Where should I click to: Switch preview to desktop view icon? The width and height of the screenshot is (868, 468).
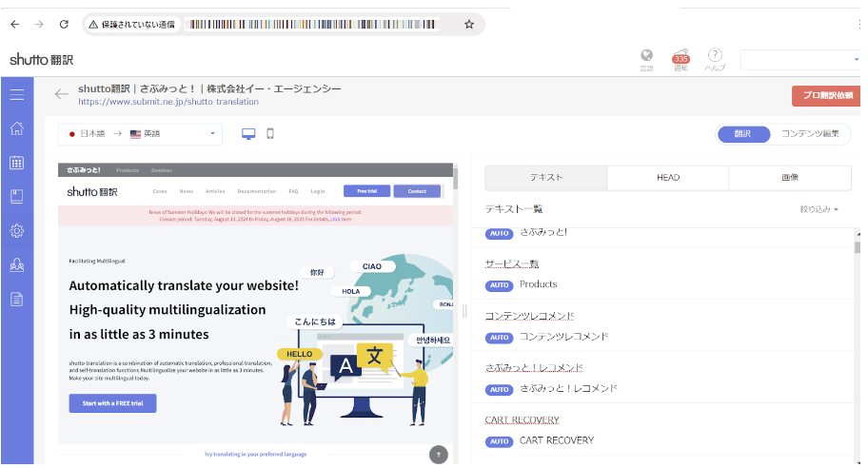[248, 134]
